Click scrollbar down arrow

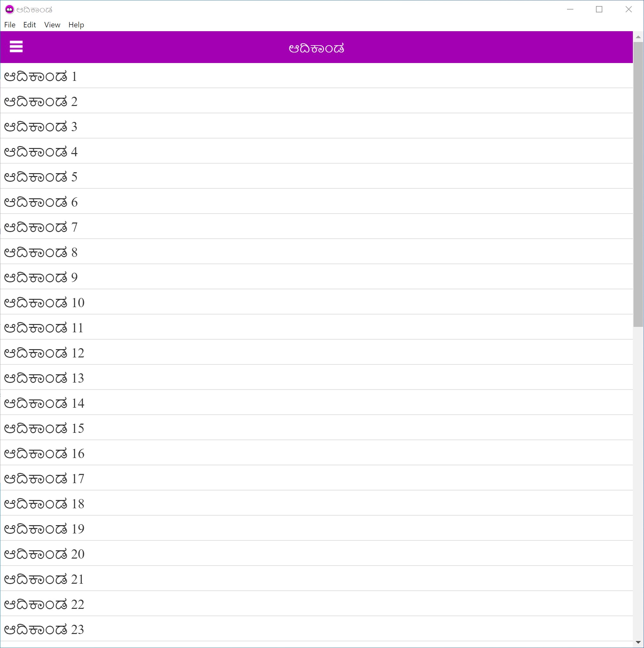[638, 642]
